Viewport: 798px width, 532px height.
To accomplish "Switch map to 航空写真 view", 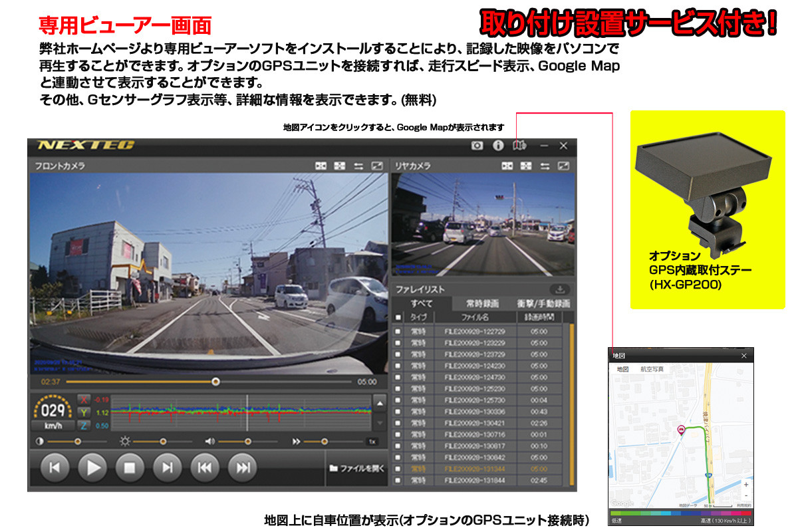I will (x=652, y=369).
